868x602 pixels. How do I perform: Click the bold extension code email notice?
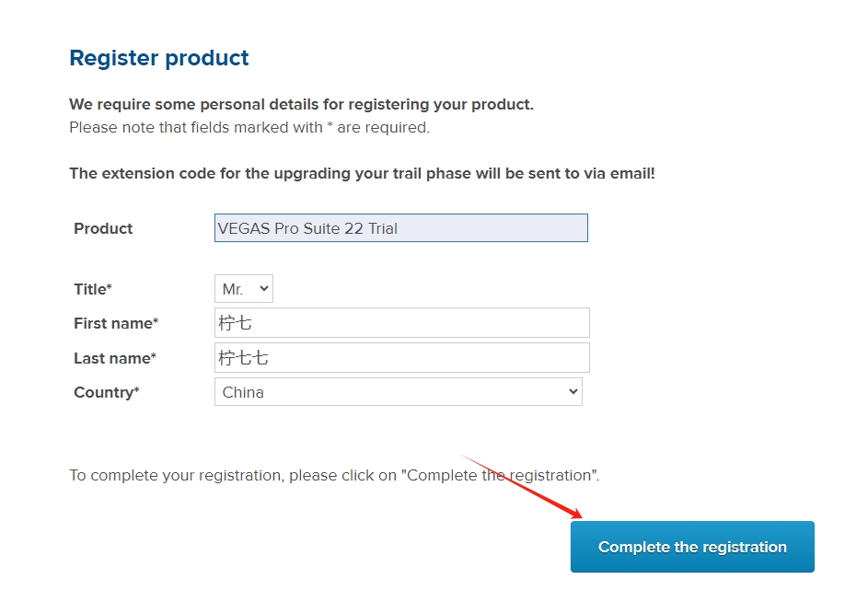click(362, 173)
